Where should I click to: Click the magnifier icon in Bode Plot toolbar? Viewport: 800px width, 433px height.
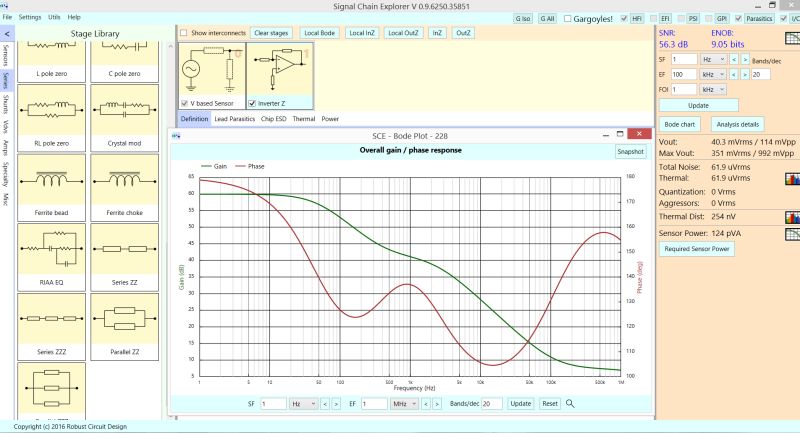tap(570, 403)
